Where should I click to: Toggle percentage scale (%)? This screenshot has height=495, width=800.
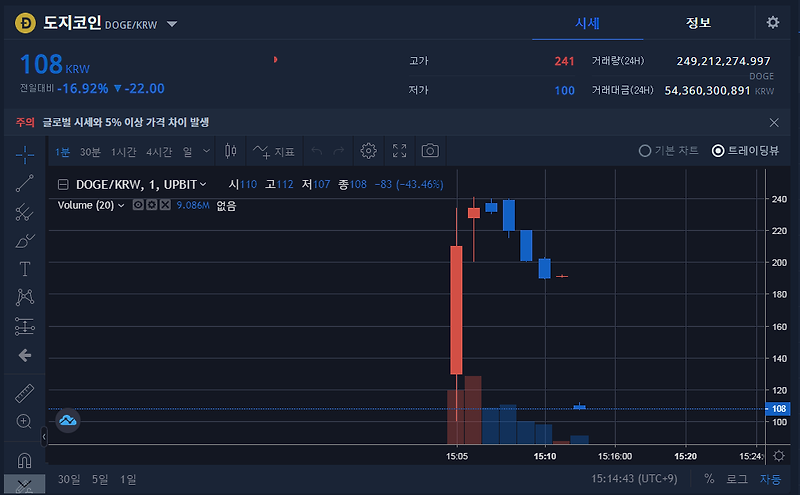tap(709, 479)
